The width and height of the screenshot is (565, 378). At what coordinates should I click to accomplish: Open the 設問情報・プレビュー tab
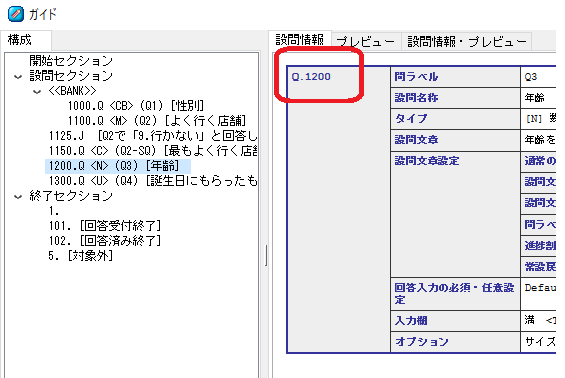coord(467,42)
